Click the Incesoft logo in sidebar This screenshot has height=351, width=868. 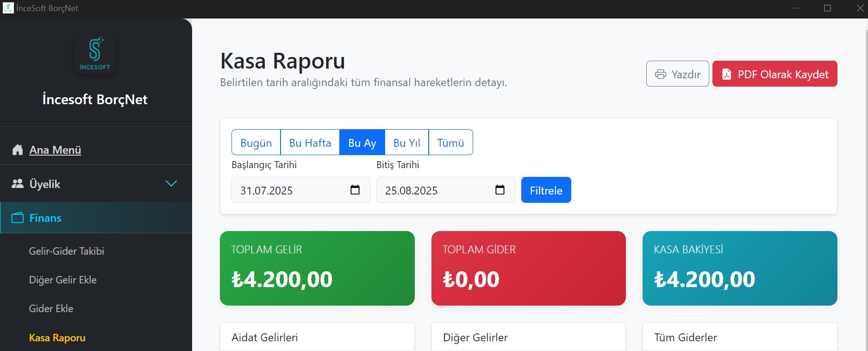coord(95,53)
